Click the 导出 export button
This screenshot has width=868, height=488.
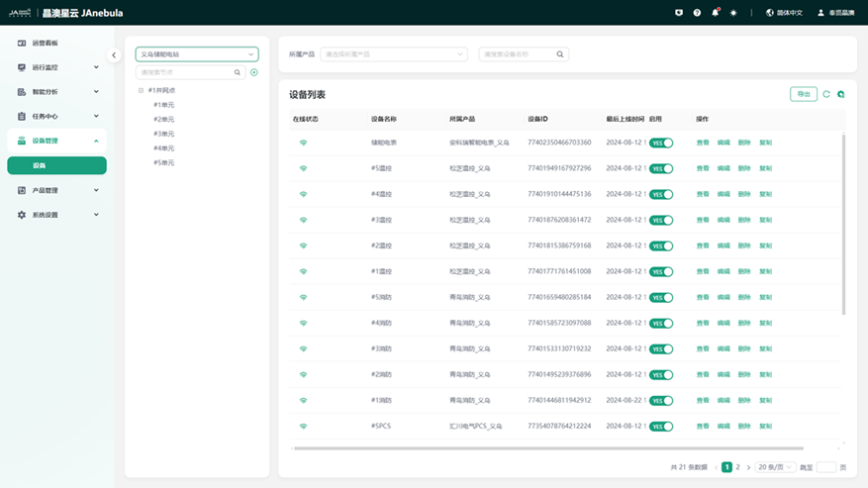[803, 94]
